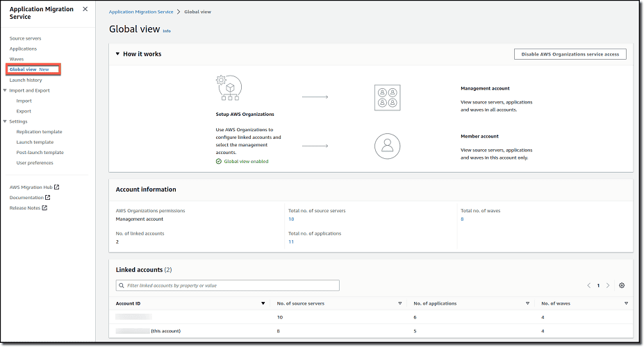Focus the Filter linked accounts search field

[x=228, y=285]
